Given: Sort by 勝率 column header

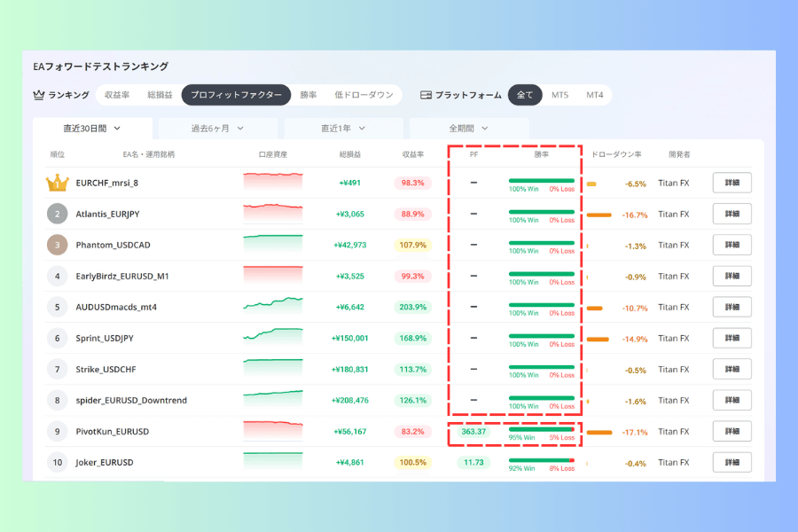Looking at the screenshot, I should coord(542,154).
